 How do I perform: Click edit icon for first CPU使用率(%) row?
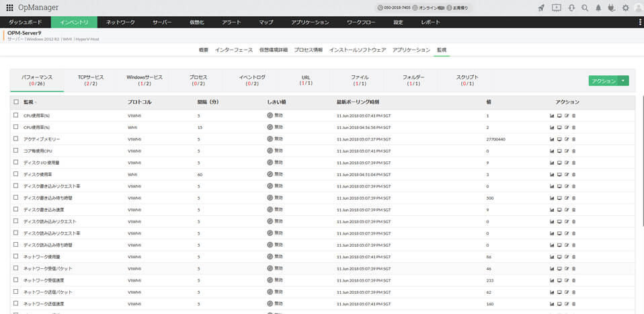[567, 116]
